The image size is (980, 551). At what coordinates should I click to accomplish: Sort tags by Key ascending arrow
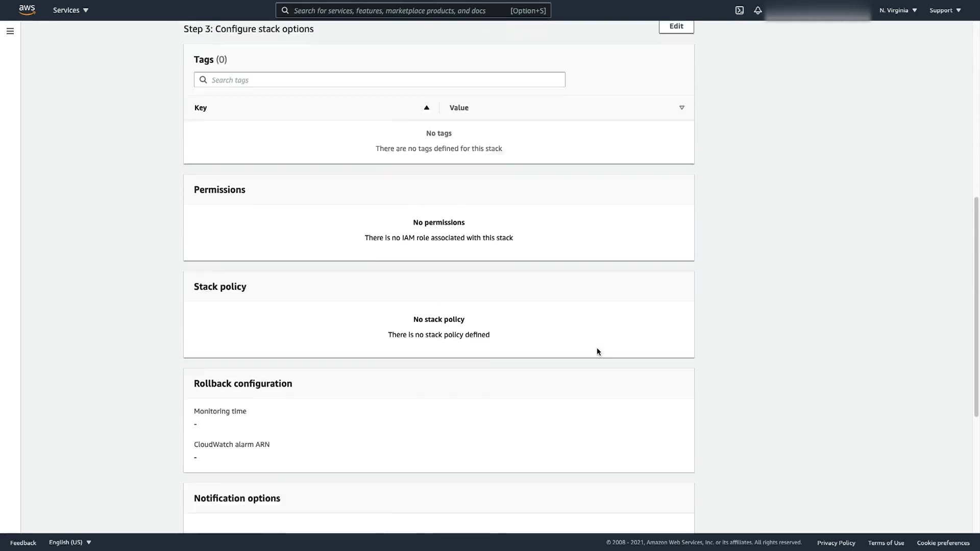pyautogui.click(x=426, y=108)
